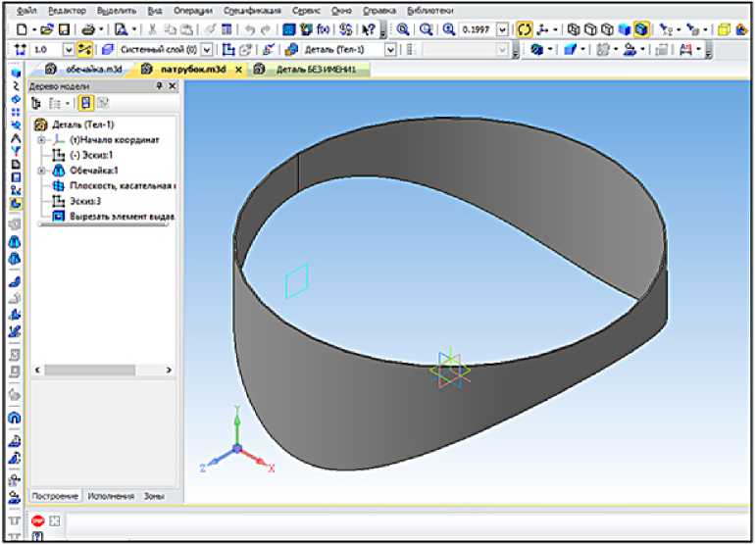Screen dimensions: 756x545
Task: Pin the Дерево модели panel
Action: coord(160,86)
